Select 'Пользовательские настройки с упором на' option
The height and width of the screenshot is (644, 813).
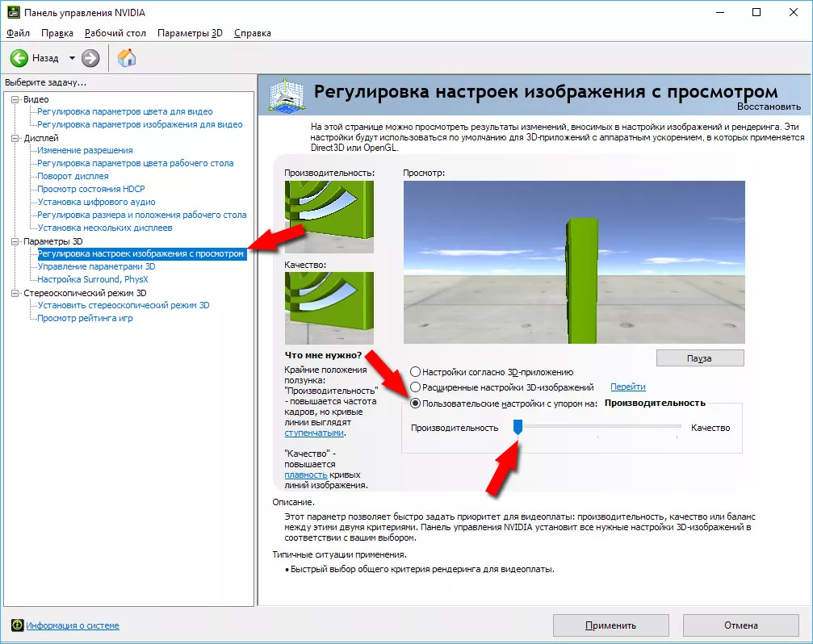click(416, 403)
